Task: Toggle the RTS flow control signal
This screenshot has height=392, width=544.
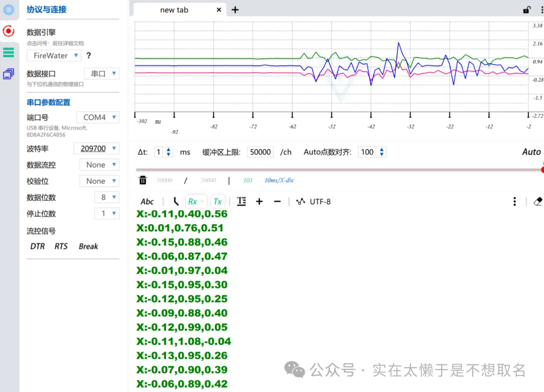Action: click(61, 246)
